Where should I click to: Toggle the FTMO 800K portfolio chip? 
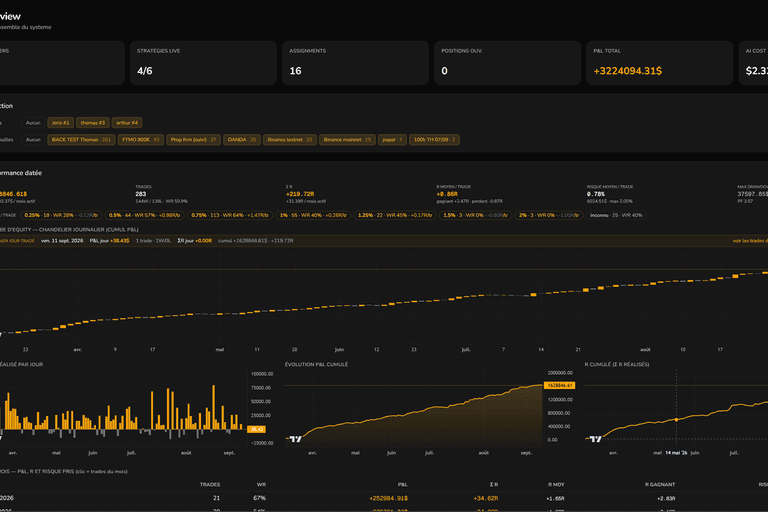pos(141,140)
